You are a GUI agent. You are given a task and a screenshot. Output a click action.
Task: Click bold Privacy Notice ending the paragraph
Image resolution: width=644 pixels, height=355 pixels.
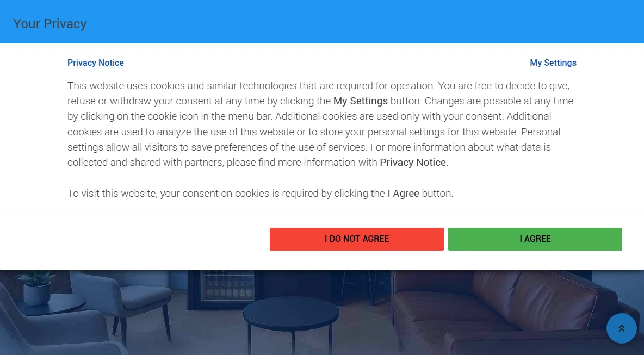(413, 163)
